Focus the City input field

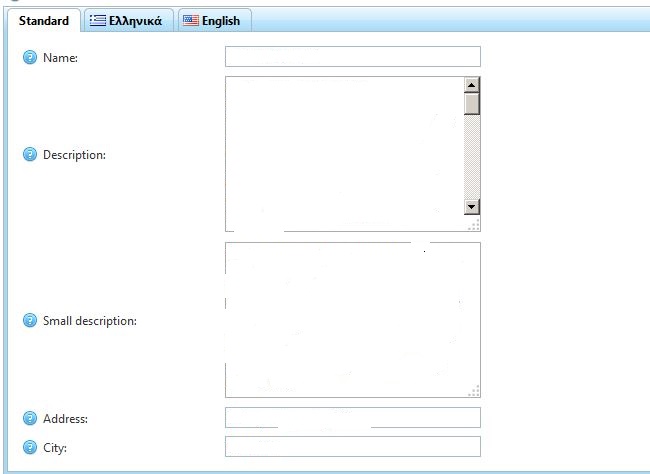coord(353,446)
